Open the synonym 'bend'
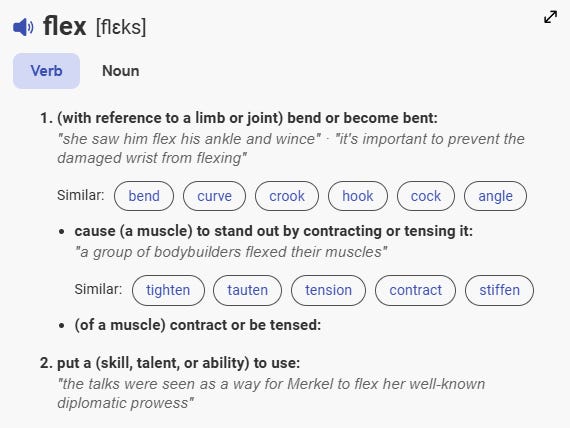The image size is (570, 428). 144,196
